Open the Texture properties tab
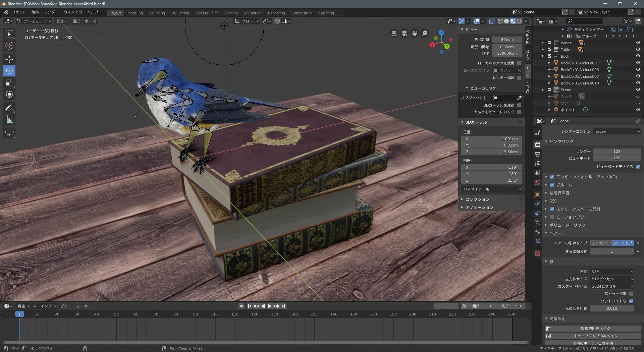The width and height of the screenshot is (644, 352). tap(538, 253)
